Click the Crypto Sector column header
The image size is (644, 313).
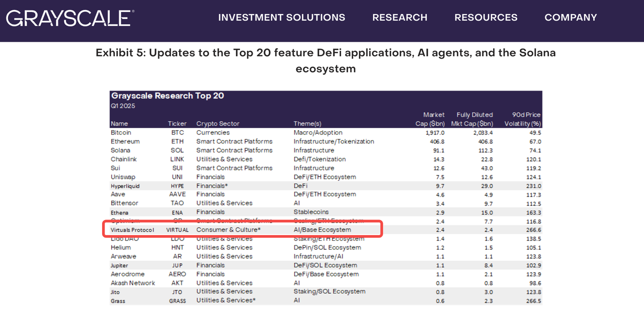218,124
